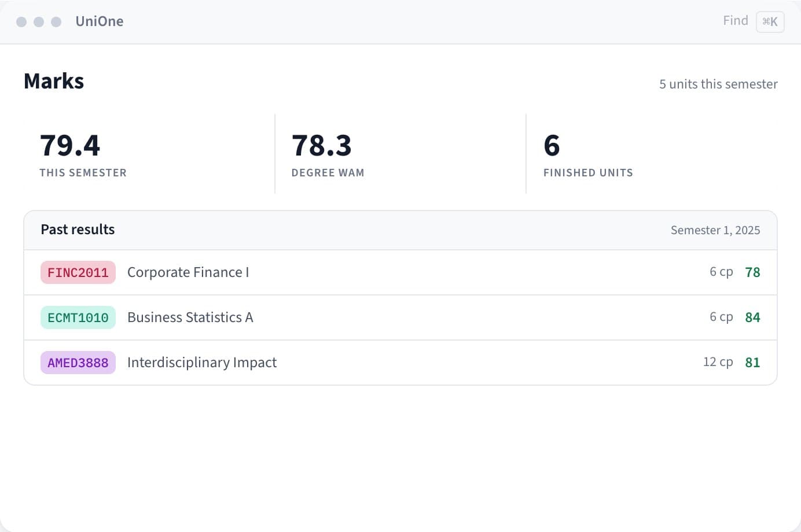Click the Semester 1, 2025 label
Viewport: 801px width, 532px height.
pos(715,230)
